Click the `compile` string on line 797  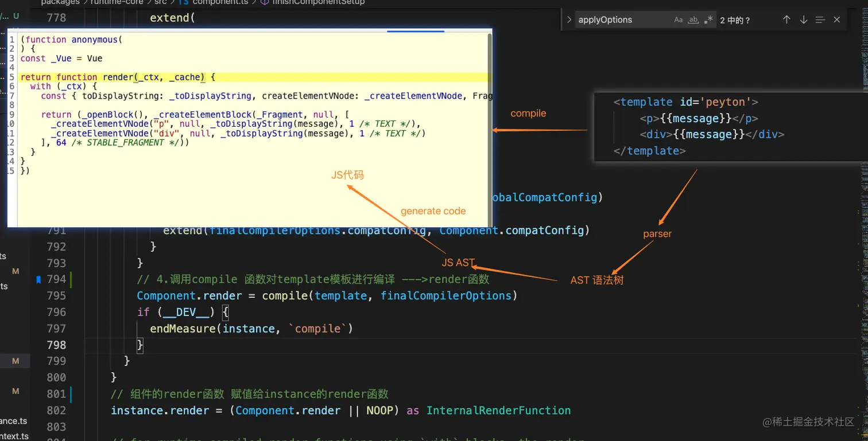click(x=318, y=329)
